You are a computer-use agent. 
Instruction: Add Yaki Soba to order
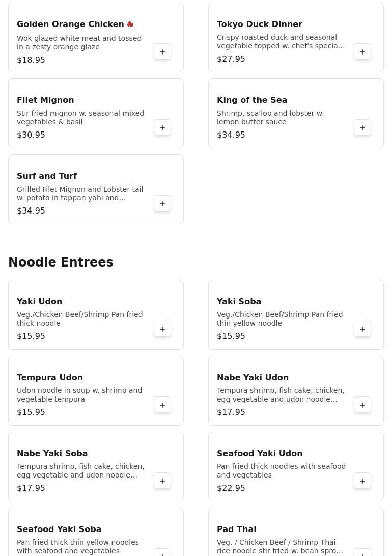(362, 329)
